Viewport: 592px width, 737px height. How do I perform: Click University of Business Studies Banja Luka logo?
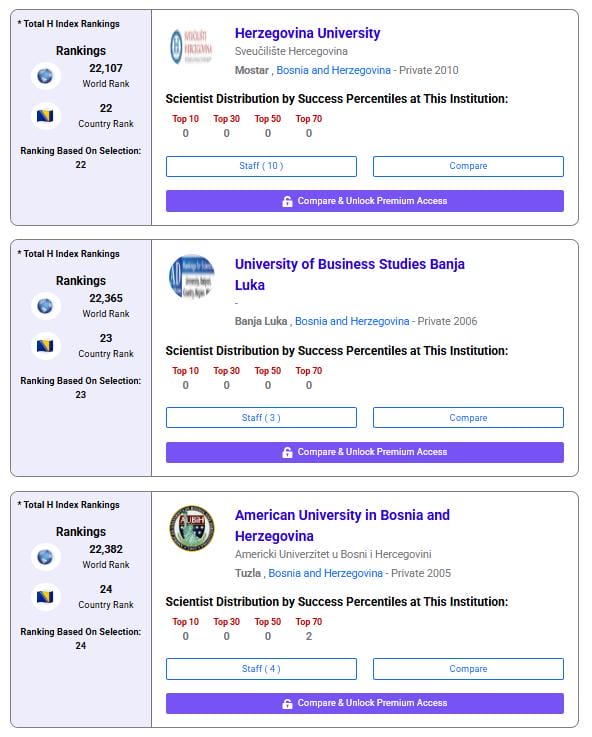pos(192,277)
